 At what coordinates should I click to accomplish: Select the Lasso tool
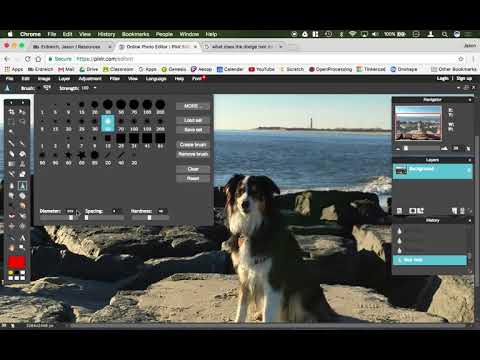click(22, 122)
